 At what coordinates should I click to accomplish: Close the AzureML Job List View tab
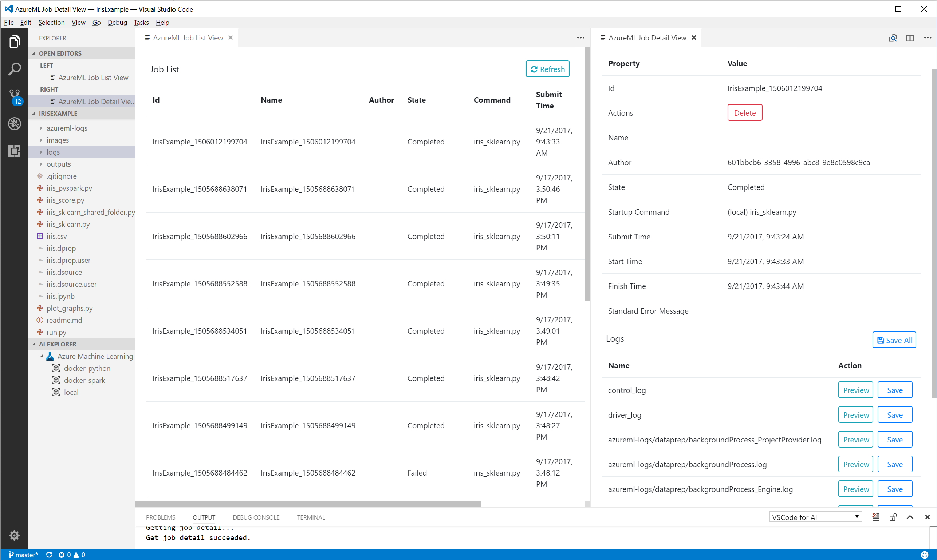point(231,38)
